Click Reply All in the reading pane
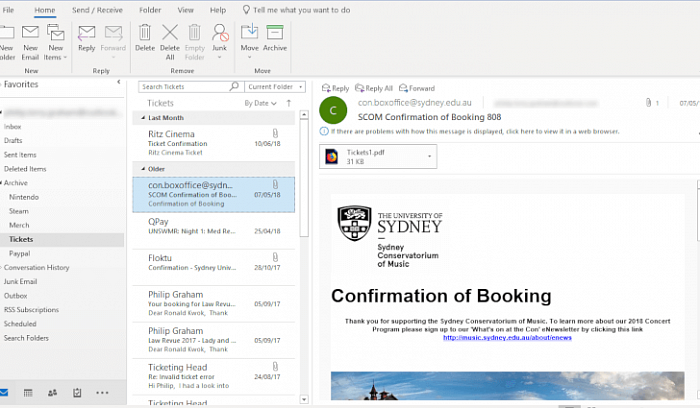700x408 pixels. [x=374, y=88]
